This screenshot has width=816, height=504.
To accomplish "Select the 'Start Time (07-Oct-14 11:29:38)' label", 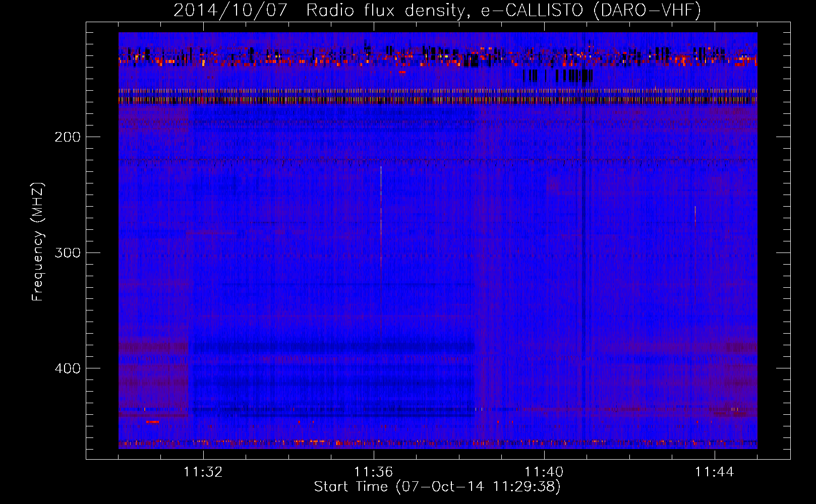I will tap(437, 487).
